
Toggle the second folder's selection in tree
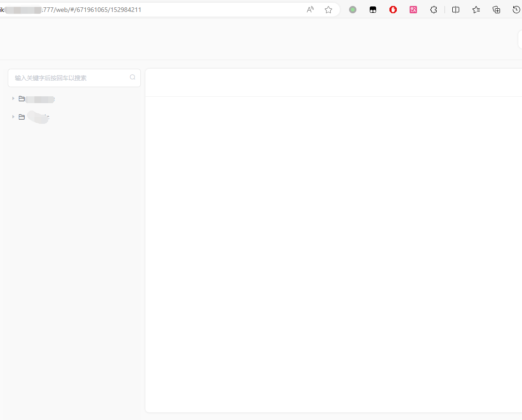tap(21, 116)
